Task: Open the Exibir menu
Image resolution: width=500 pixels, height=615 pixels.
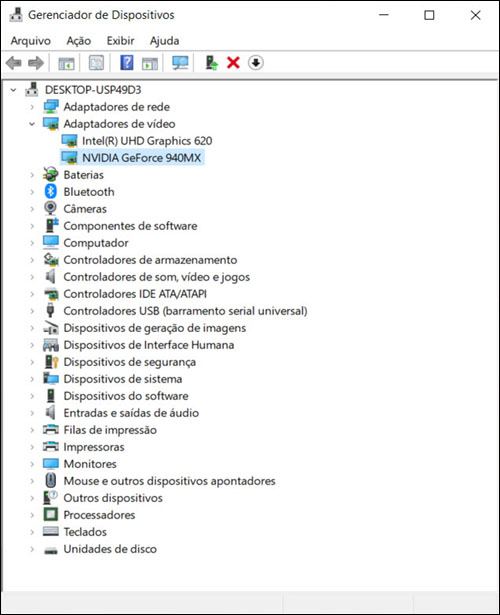Action: click(120, 41)
